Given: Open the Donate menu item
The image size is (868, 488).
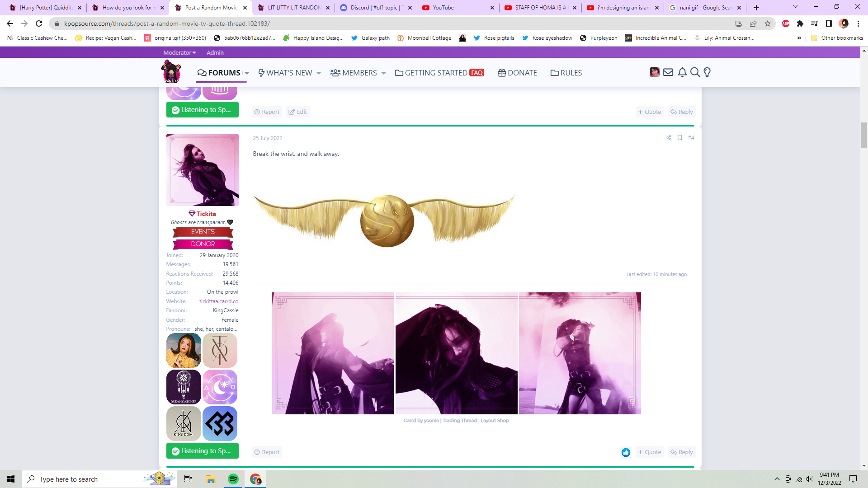Looking at the screenshot, I should pos(517,73).
